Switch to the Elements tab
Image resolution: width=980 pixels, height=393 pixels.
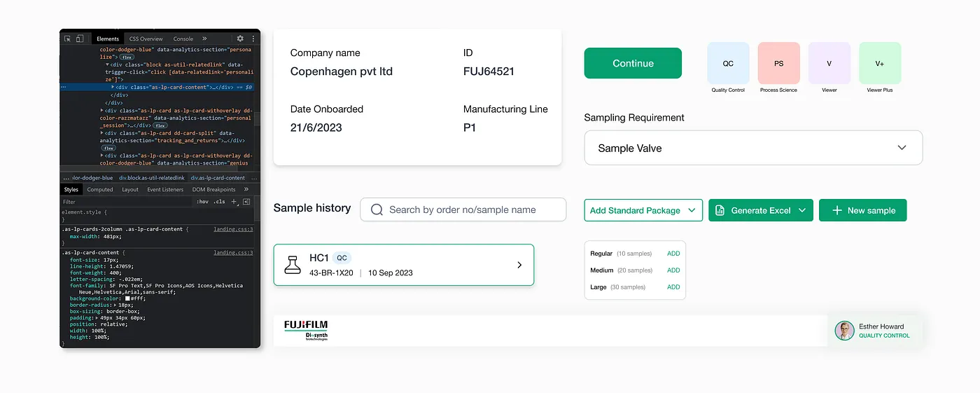(108, 39)
